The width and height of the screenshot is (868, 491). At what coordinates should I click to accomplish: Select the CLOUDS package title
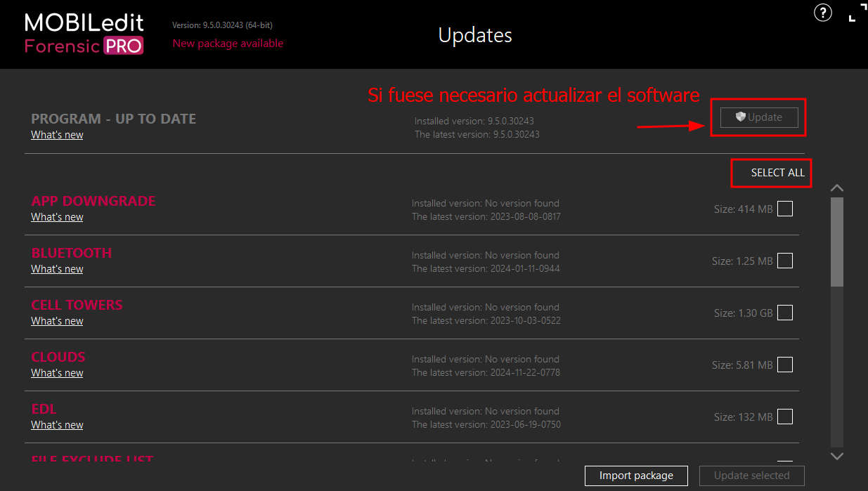[58, 357]
